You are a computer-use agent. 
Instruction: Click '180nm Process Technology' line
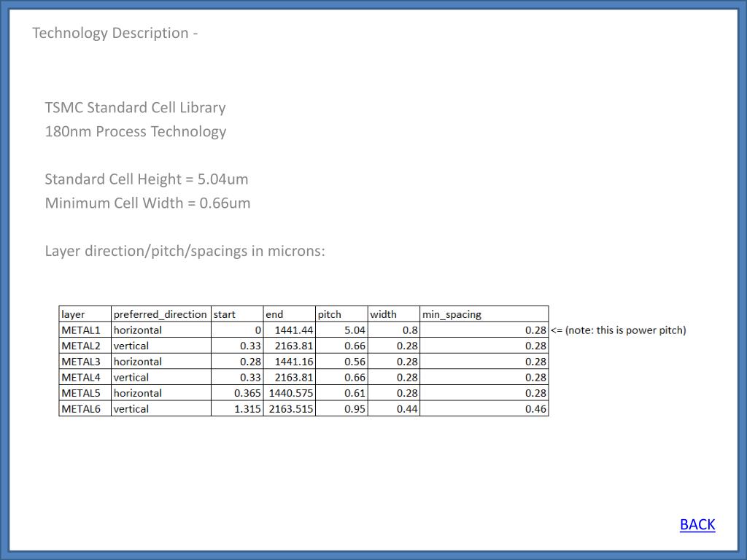tap(135, 131)
